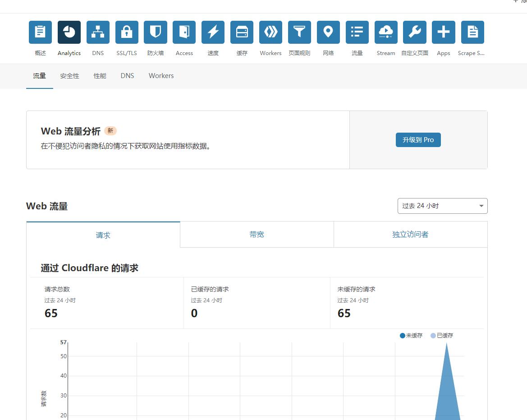Screen dimensions: 527x420
Task: Switch to the DNS sub-tab
Action: [128, 76]
